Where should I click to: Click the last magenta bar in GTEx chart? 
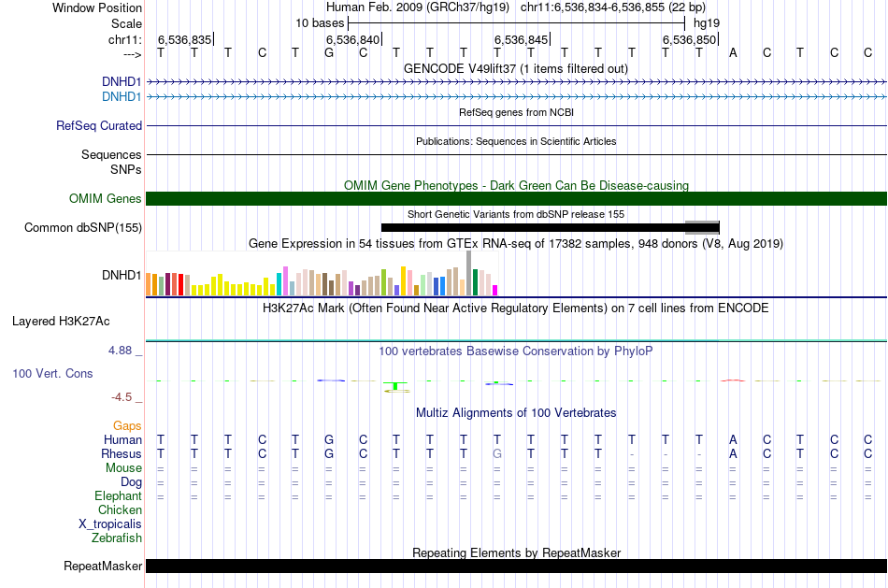(494, 290)
